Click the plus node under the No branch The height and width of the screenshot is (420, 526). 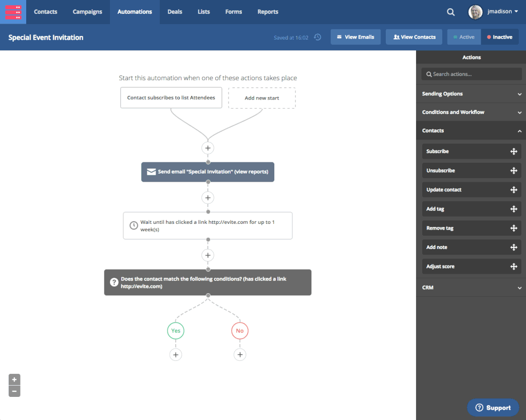click(x=240, y=354)
